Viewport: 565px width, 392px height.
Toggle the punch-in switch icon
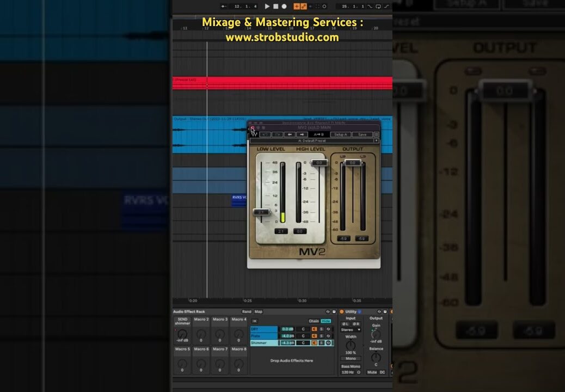371,6
